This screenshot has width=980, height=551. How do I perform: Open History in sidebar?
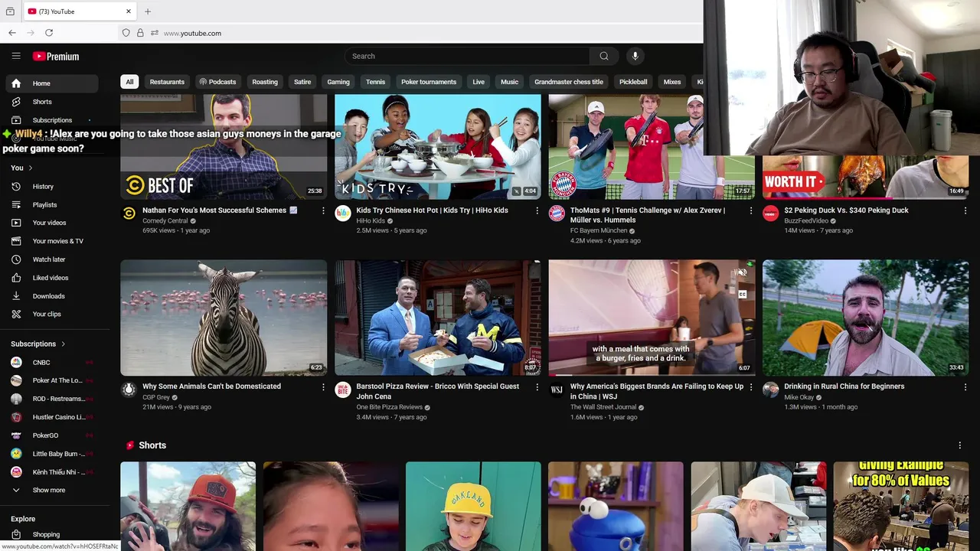[52, 187]
